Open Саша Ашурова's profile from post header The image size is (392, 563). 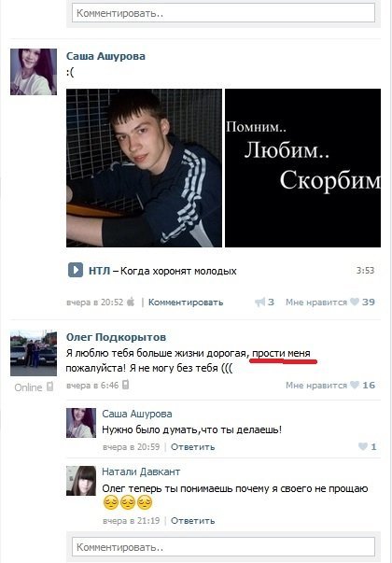point(105,56)
